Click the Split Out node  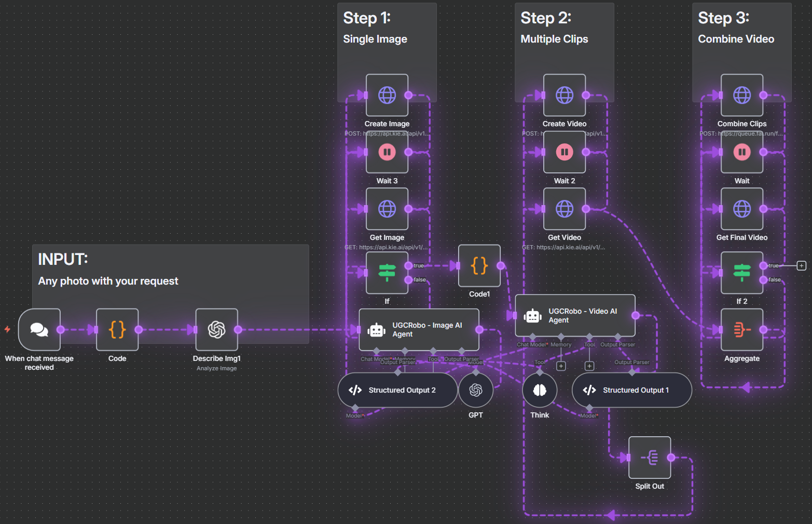649,458
